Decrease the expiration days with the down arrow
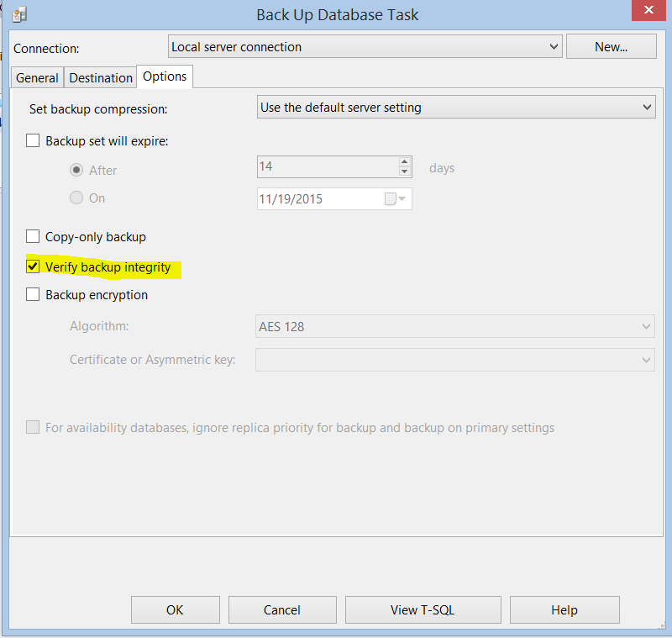Image resolution: width=672 pixels, height=638 pixels. click(x=405, y=172)
